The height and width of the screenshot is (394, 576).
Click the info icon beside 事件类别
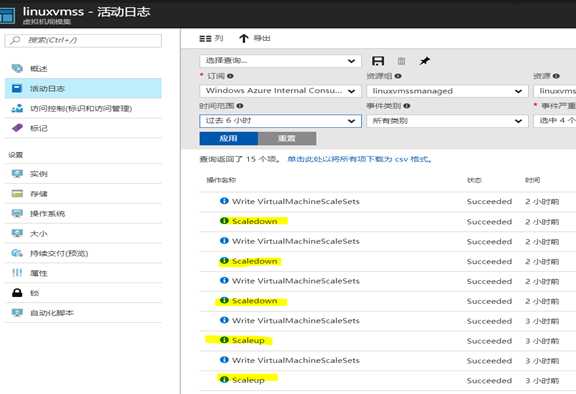coord(407,106)
